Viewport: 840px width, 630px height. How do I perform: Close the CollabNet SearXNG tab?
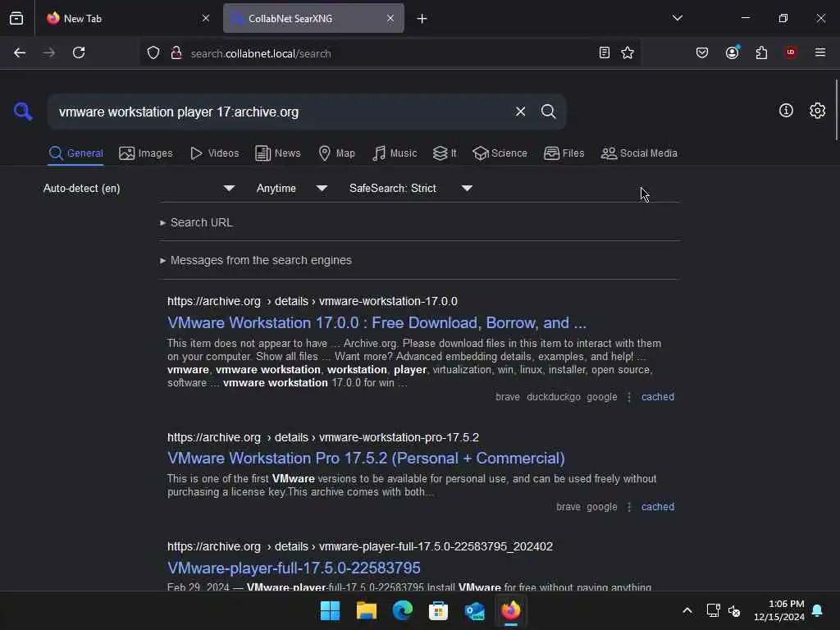pos(390,18)
